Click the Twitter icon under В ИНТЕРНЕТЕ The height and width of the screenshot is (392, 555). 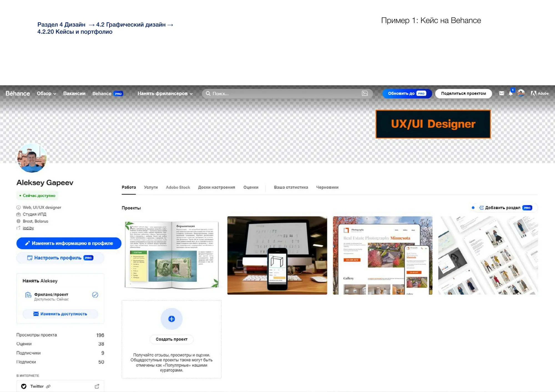click(24, 386)
